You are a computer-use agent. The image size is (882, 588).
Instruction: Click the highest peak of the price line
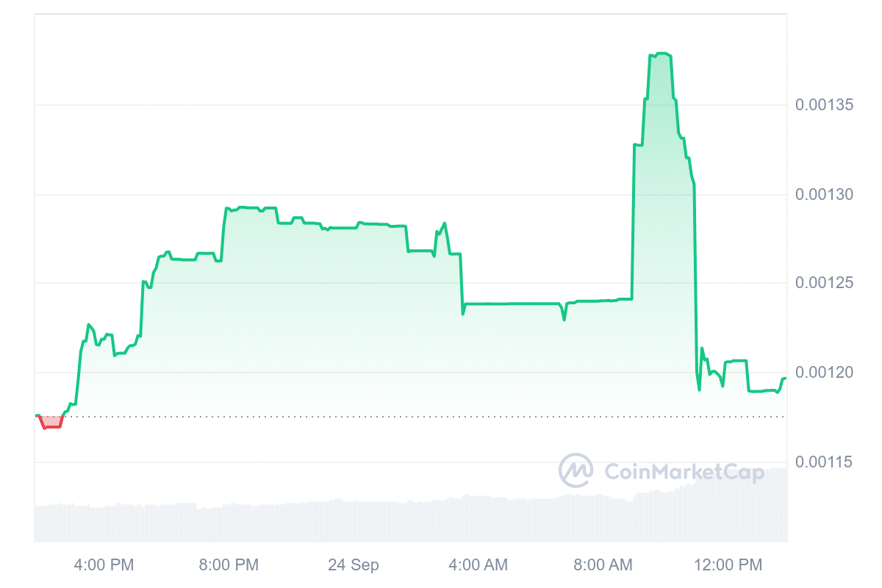(661, 54)
